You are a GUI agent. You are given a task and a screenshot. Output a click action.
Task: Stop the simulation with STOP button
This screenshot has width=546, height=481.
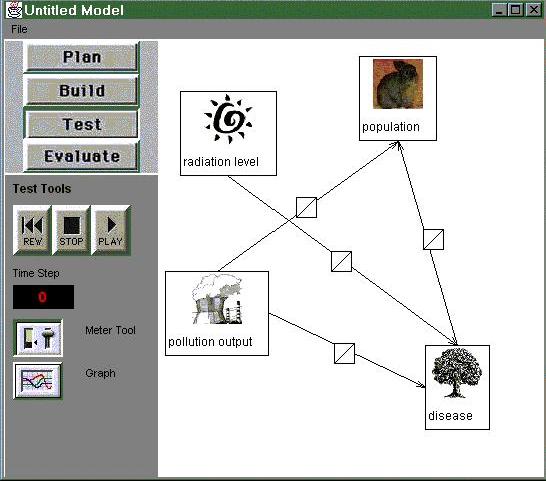click(71, 230)
